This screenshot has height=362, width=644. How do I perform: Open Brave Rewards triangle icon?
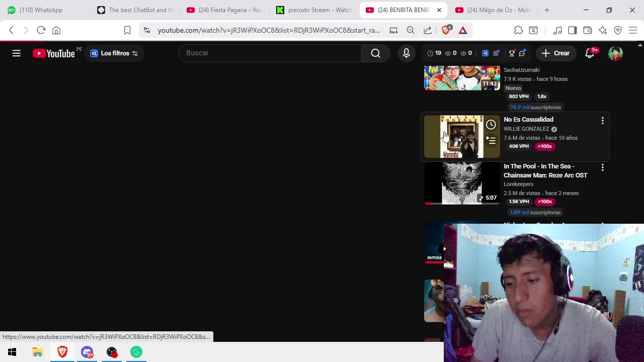[463, 30]
